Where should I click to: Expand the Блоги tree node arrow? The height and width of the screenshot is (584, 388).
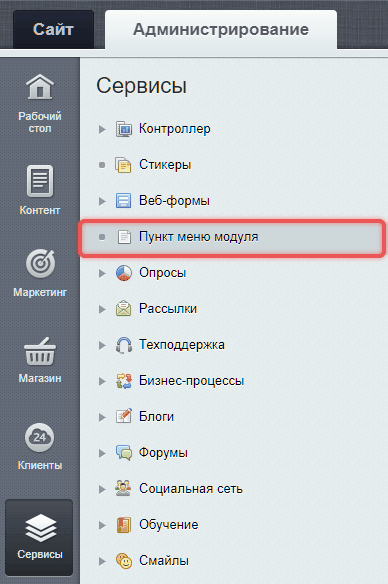click(x=102, y=417)
